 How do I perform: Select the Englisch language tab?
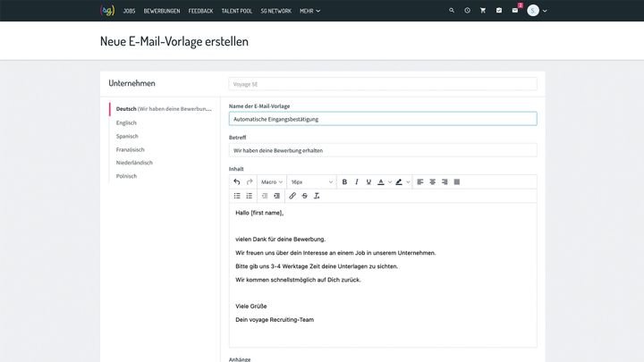[126, 122]
